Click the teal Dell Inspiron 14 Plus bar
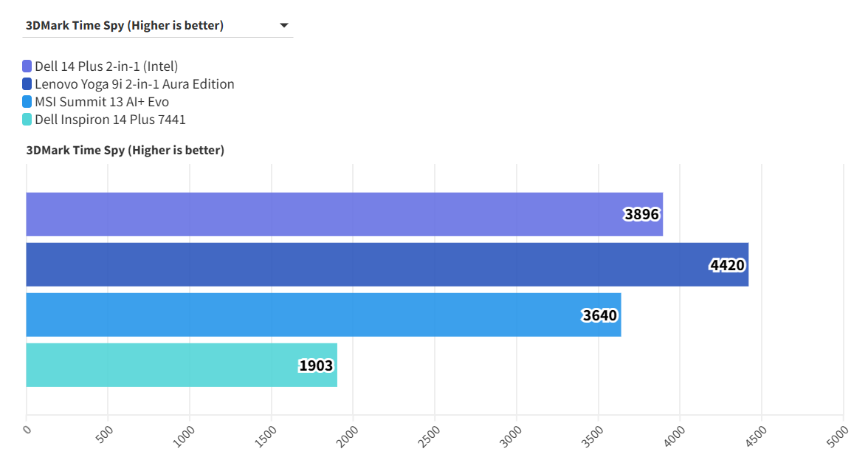 coord(162,365)
